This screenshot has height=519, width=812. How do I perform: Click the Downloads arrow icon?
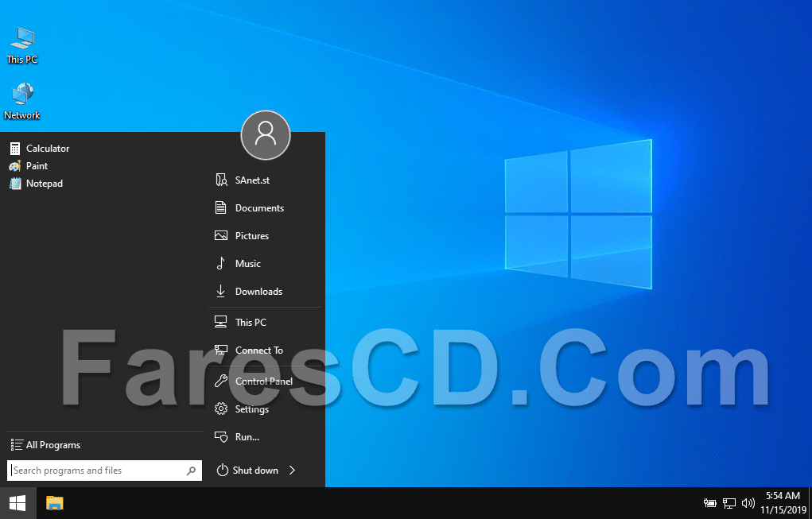pyautogui.click(x=220, y=292)
